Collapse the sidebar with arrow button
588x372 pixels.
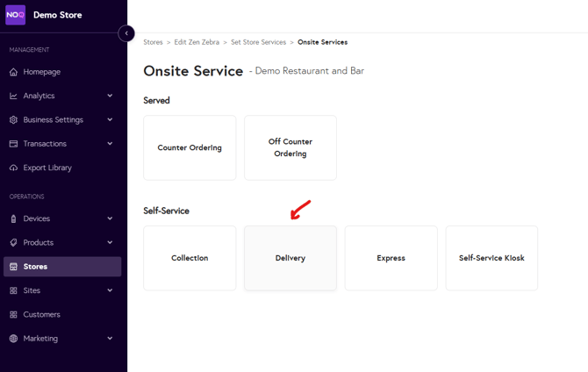click(126, 33)
